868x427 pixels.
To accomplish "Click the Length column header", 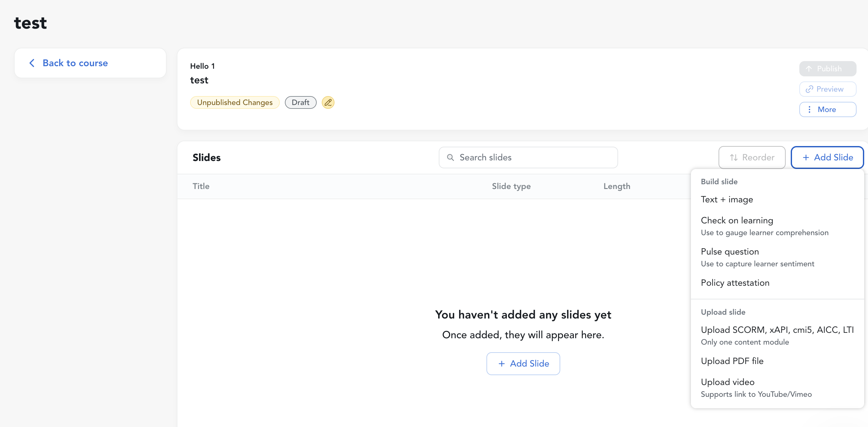I will click(617, 186).
